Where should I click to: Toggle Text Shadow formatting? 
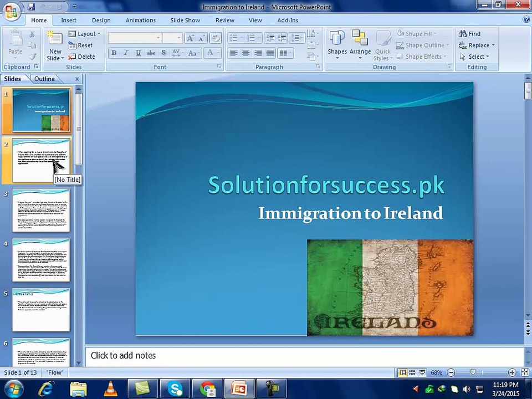[163, 53]
